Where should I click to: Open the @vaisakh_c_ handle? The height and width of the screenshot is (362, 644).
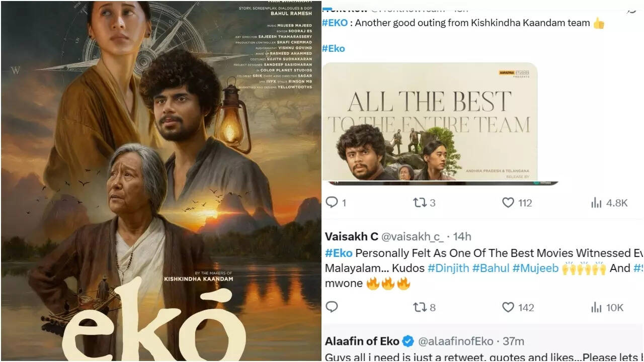pos(408,236)
